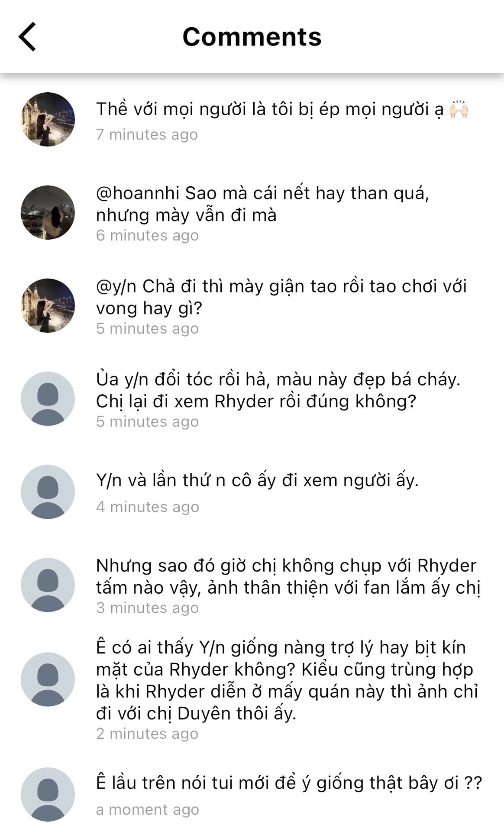
Task: Click the '7 minutes ago' timestamp
Action: click(x=147, y=134)
